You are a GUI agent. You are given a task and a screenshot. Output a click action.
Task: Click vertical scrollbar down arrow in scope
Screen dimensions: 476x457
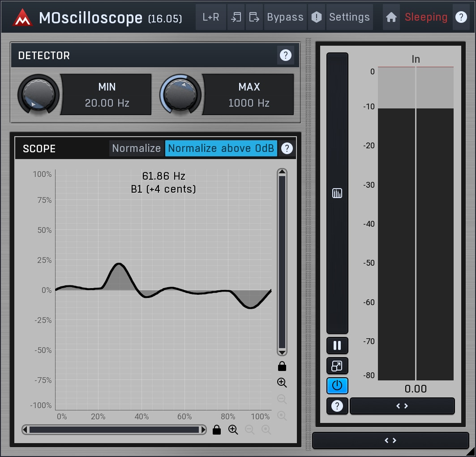(282, 352)
